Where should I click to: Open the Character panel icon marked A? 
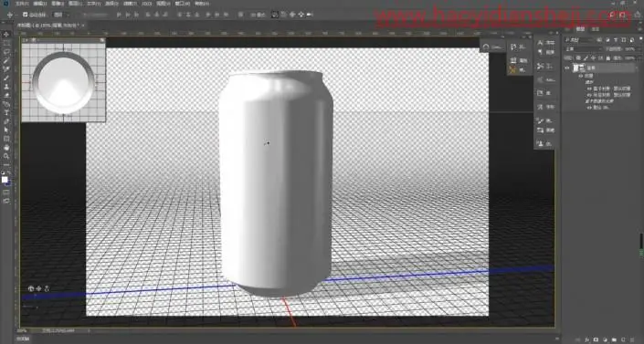coord(540,43)
